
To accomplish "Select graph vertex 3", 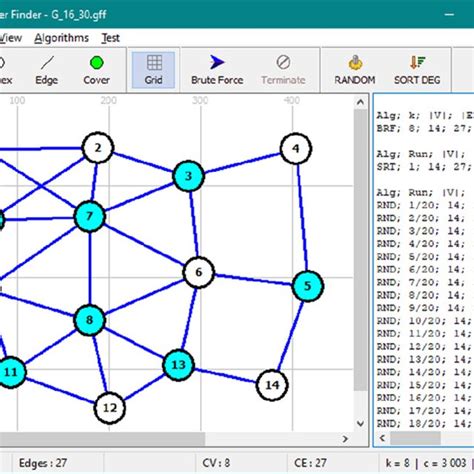I will (x=188, y=176).
